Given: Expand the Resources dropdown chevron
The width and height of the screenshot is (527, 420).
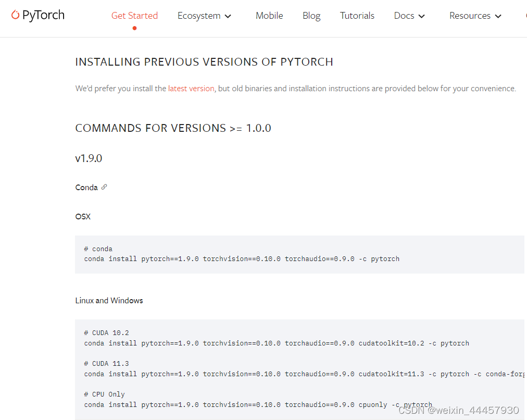Looking at the screenshot, I should pyautogui.click(x=498, y=16).
